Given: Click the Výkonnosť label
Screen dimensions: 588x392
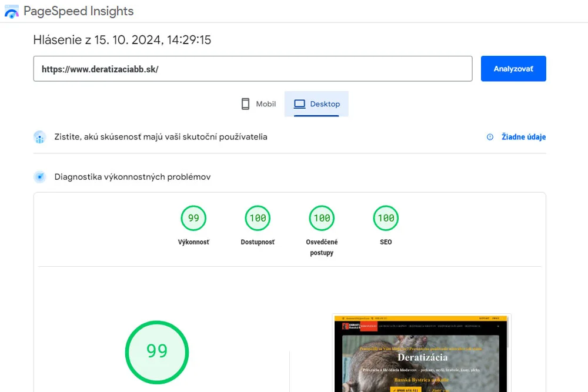Looking at the screenshot, I should [193, 242].
